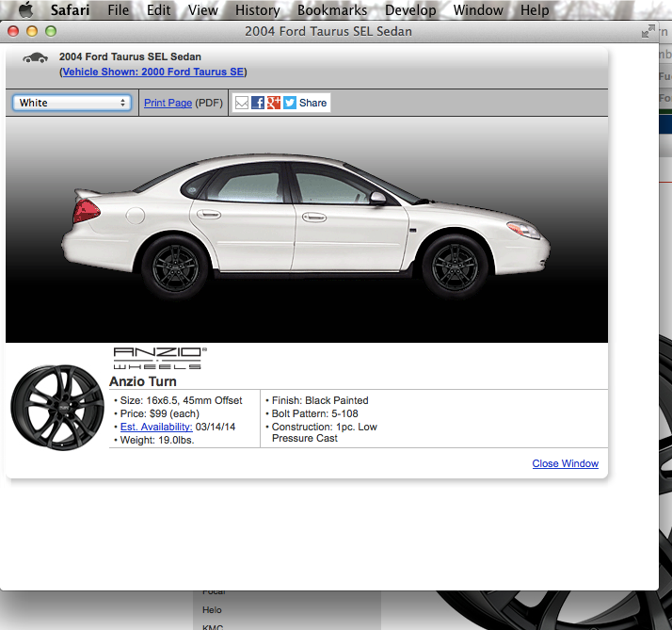Open the File menu
Screen dimensions: 672x630
[x=118, y=9]
